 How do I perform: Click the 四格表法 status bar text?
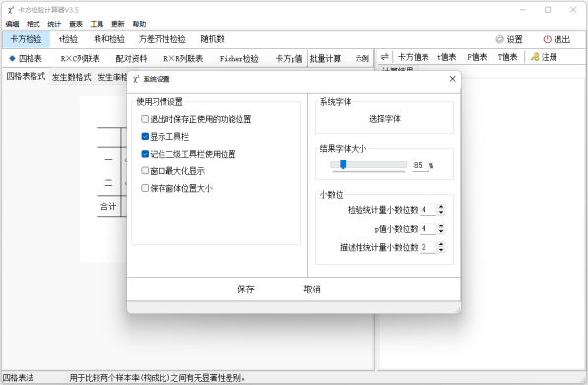point(18,378)
